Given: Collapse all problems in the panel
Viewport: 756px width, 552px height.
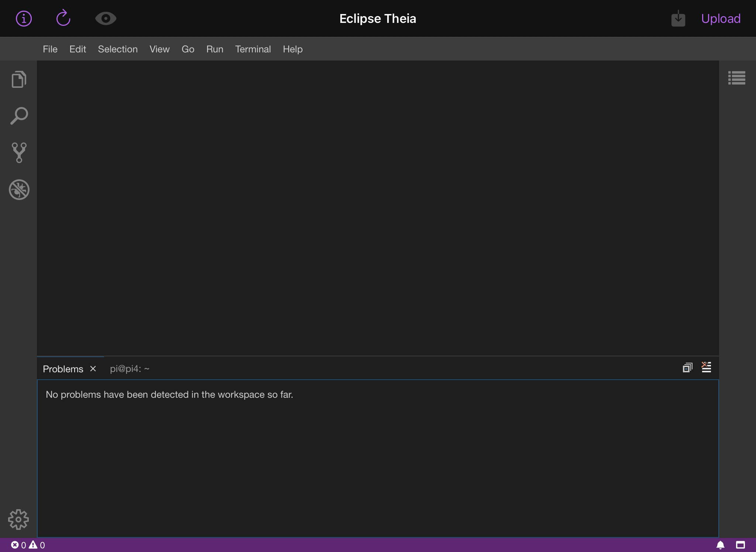Looking at the screenshot, I should pyautogui.click(x=687, y=368).
